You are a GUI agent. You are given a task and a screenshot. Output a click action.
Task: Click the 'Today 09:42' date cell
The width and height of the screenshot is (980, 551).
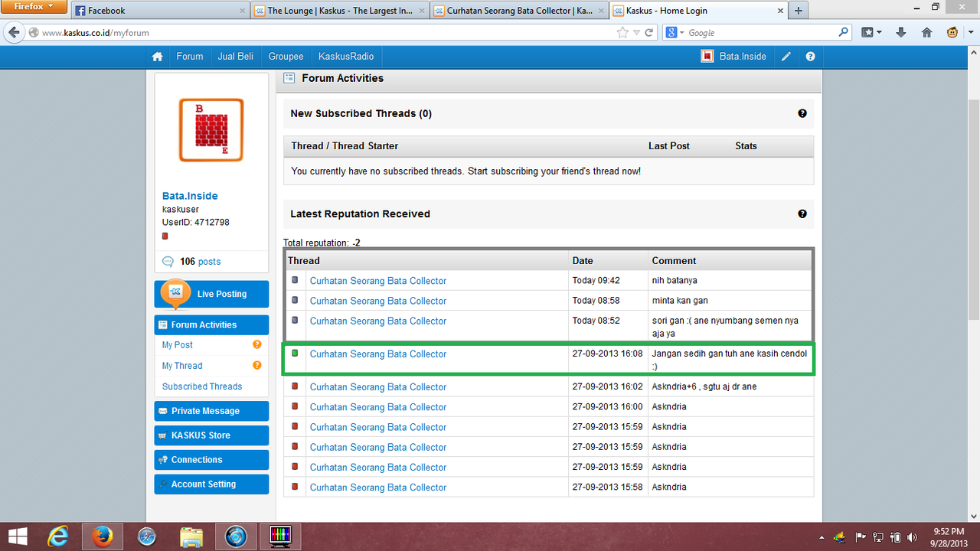click(596, 281)
